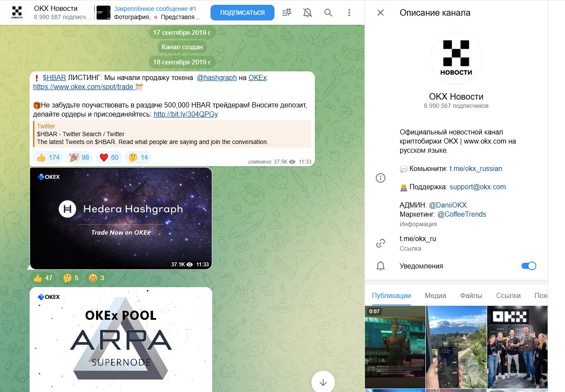The image size is (565, 392).
Task: Open the 0:07 video thumbnail
Action: point(395,347)
